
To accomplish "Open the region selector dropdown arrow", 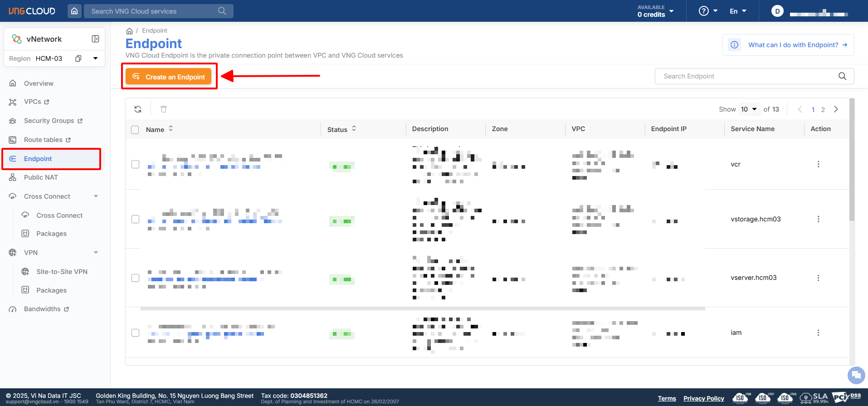I will (x=95, y=59).
